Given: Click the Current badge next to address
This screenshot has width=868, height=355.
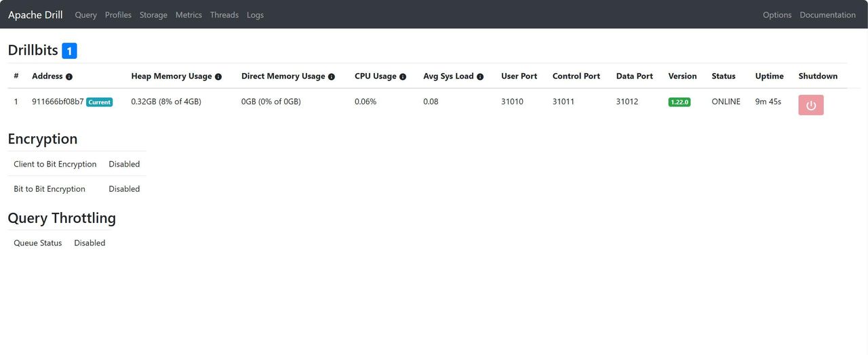Looking at the screenshot, I should (x=100, y=102).
